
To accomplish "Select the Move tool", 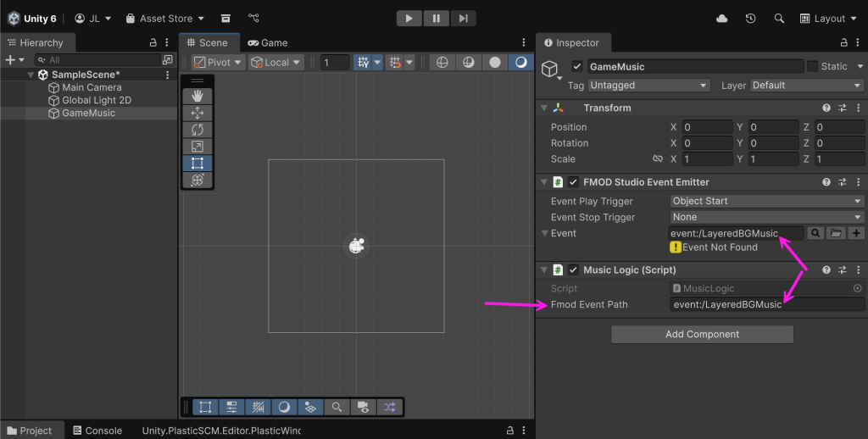I will coord(198,113).
